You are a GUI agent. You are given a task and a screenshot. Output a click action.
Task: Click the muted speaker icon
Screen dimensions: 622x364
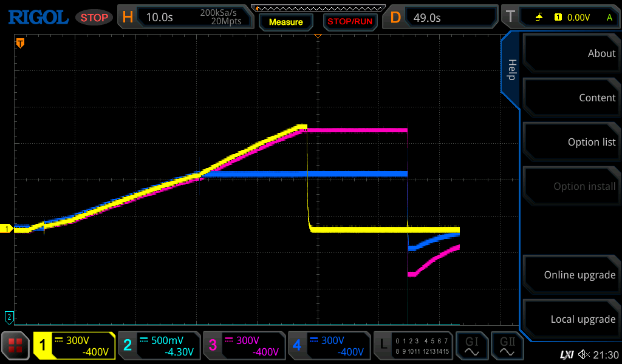point(584,355)
